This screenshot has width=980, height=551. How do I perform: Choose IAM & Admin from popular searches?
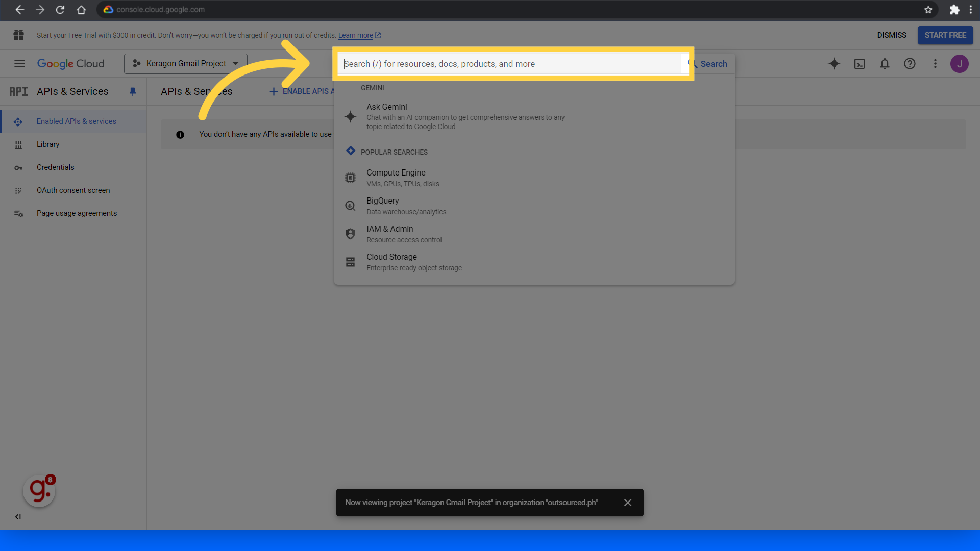pos(534,234)
